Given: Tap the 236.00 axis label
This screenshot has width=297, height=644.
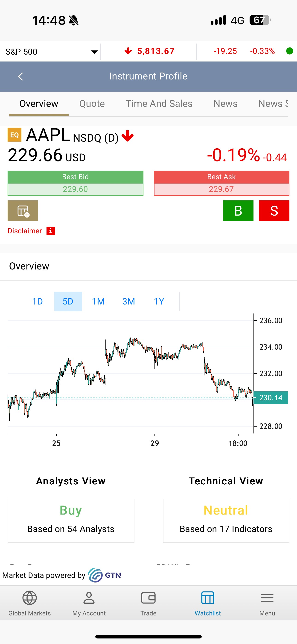Looking at the screenshot, I should 271,320.
